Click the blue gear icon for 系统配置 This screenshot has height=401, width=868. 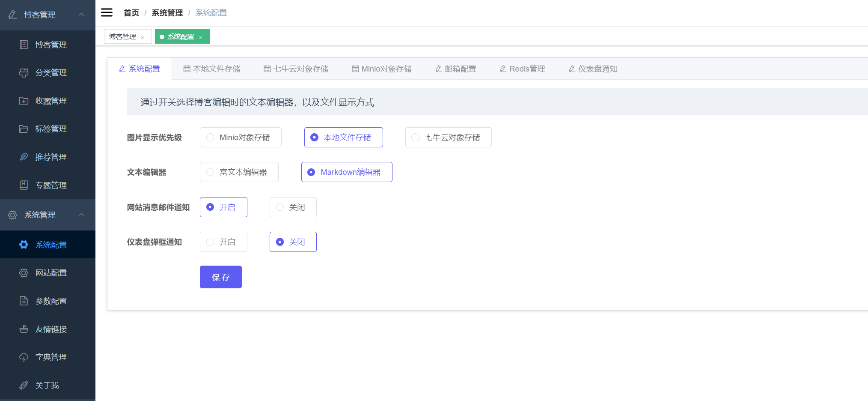(x=24, y=245)
